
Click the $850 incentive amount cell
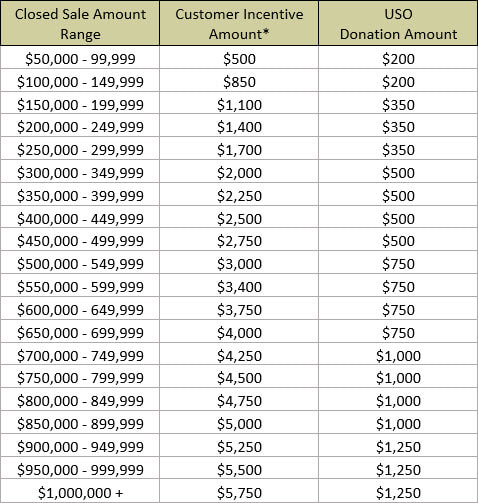coord(239,81)
